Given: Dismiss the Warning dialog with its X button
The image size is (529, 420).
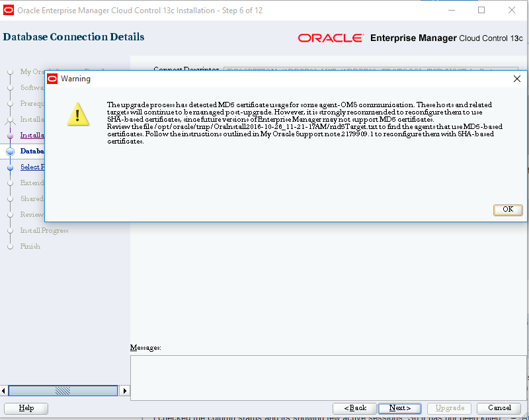Looking at the screenshot, I should click(516, 78).
